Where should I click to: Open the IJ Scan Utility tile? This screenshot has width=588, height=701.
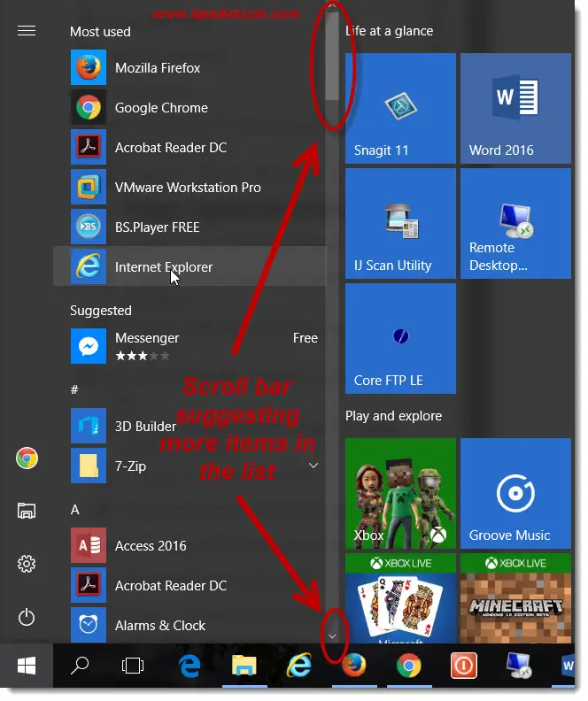400,224
